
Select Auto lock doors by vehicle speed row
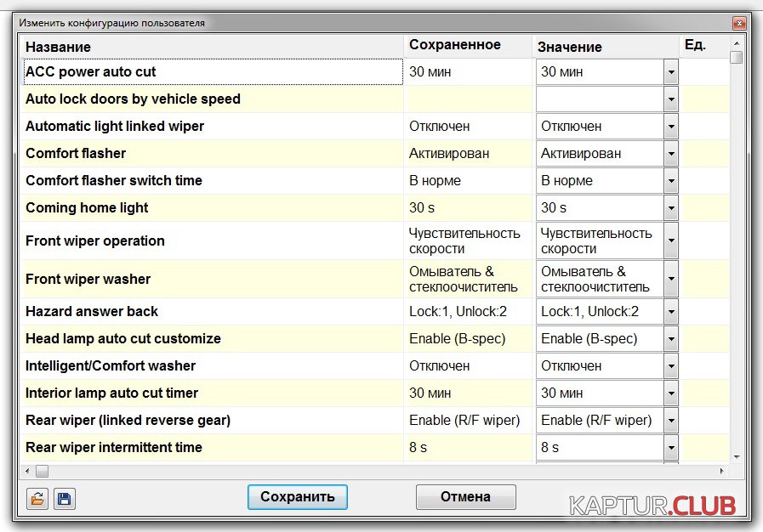[133, 99]
